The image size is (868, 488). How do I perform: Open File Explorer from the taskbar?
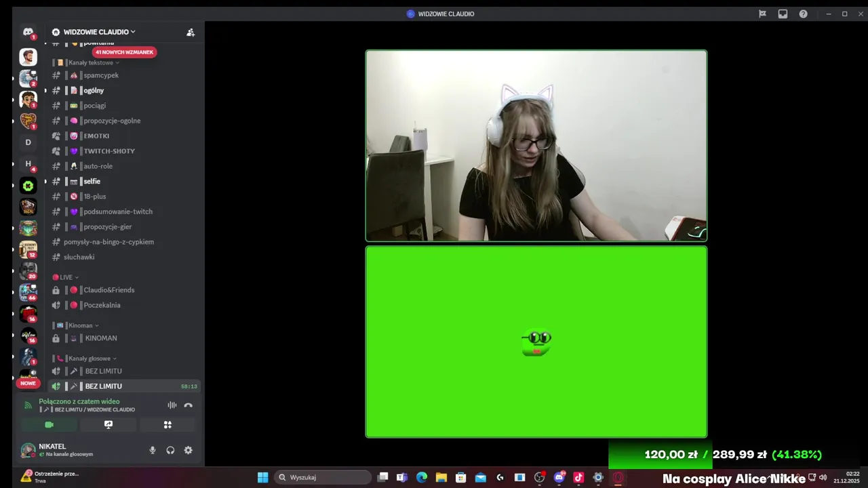[x=441, y=477]
